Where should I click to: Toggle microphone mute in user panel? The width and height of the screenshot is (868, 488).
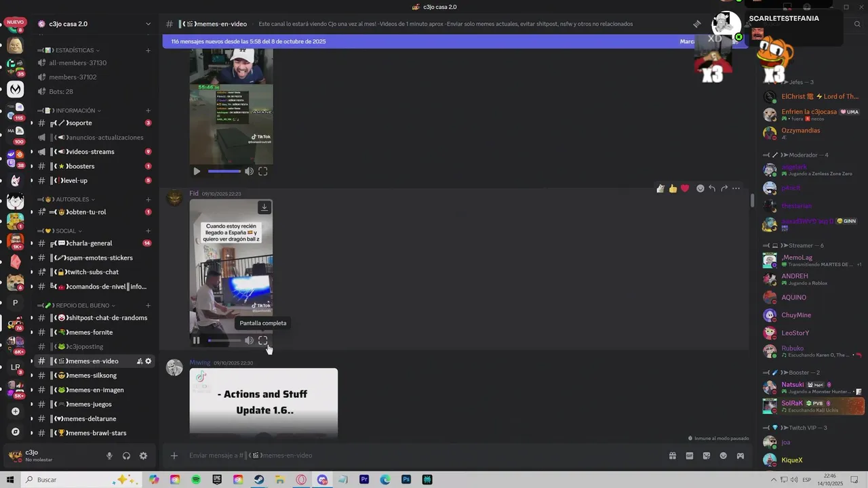(109, 456)
